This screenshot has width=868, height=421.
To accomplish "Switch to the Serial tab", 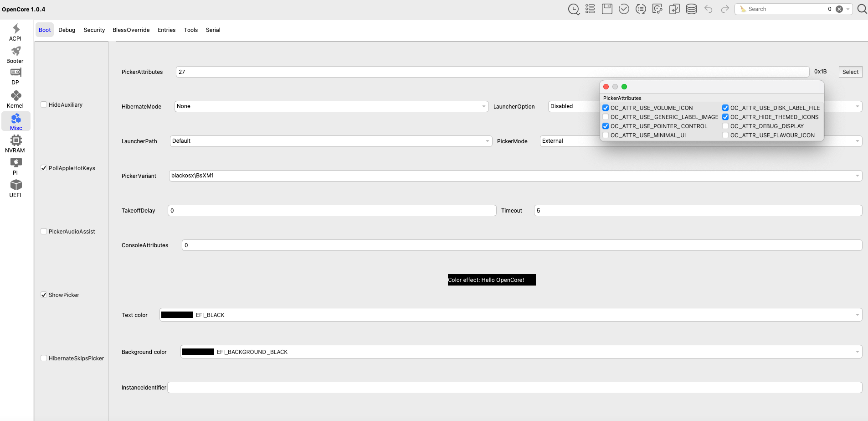I will click(213, 30).
